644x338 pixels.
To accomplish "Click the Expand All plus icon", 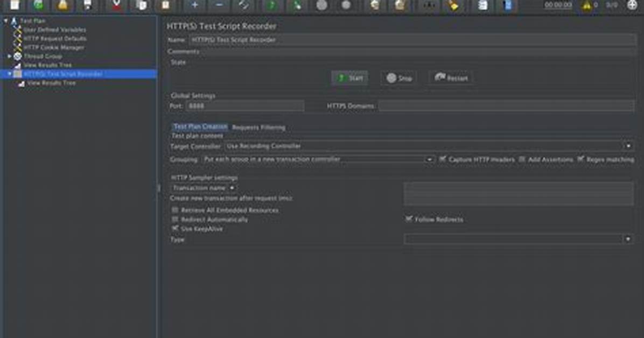I will 195,5.
